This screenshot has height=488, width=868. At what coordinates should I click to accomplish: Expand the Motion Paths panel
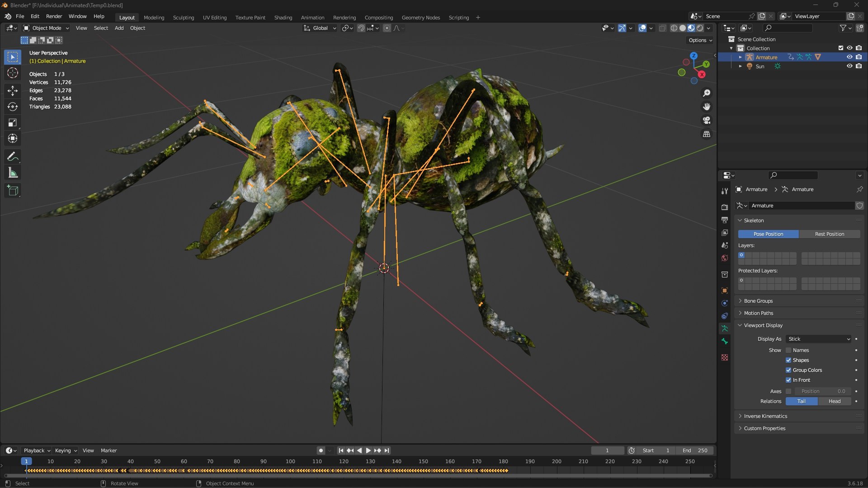[x=759, y=313]
